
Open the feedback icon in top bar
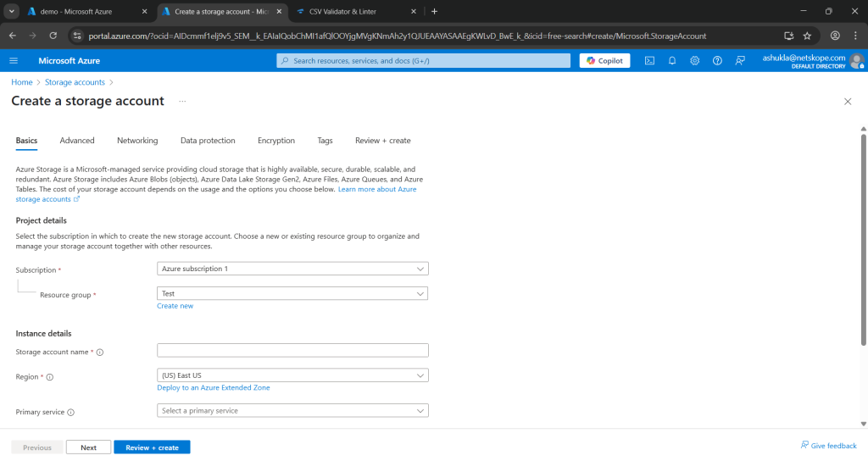[x=740, y=61]
